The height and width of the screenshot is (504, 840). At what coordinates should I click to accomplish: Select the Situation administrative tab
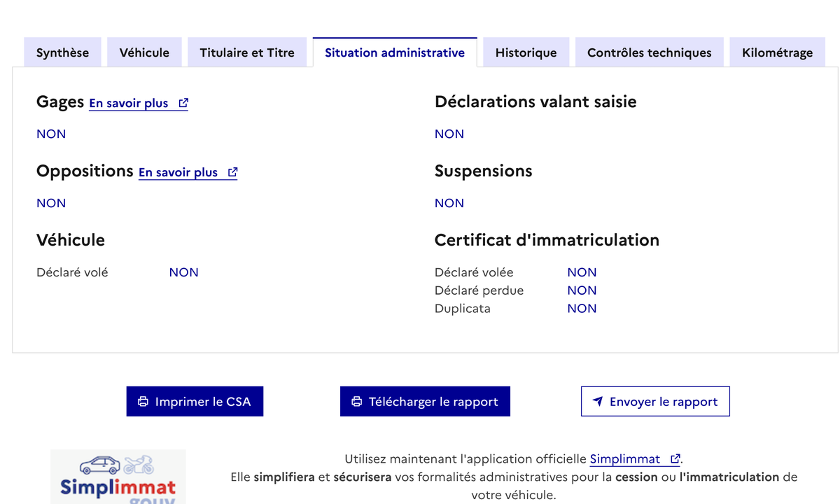tap(395, 52)
